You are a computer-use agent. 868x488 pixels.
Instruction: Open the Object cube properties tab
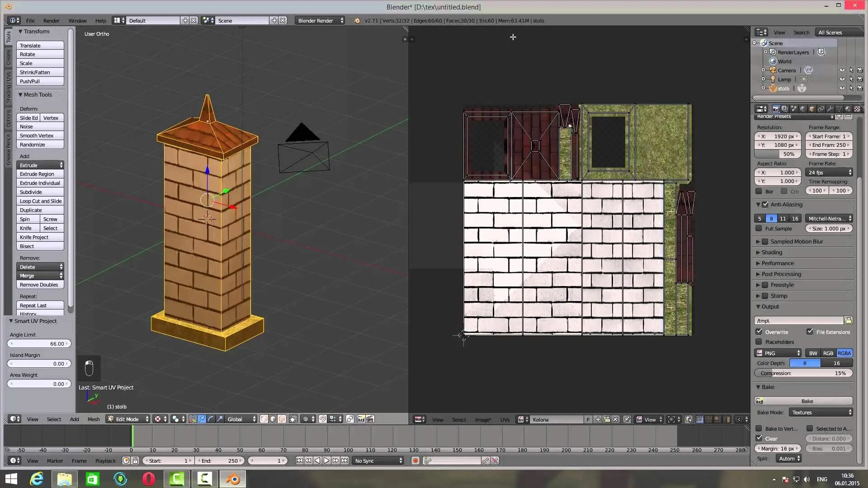pyautogui.click(x=812, y=109)
